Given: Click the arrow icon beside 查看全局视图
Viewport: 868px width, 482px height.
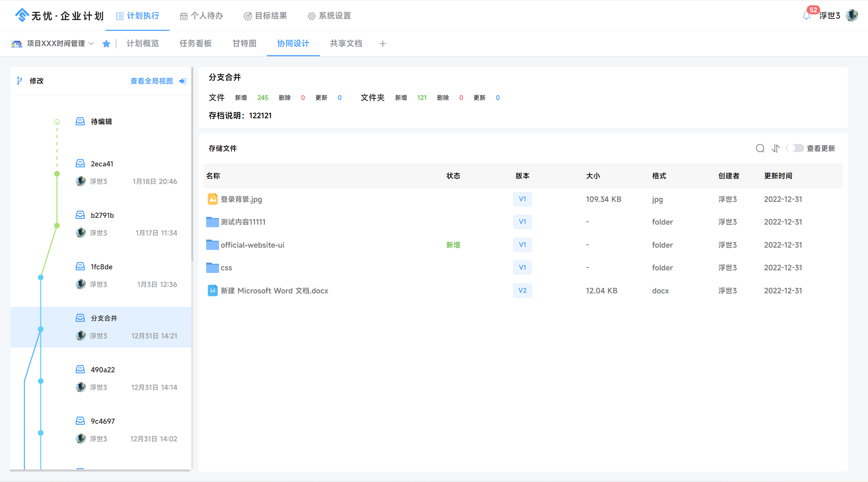Looking at the screenshot, I should 183,81.
